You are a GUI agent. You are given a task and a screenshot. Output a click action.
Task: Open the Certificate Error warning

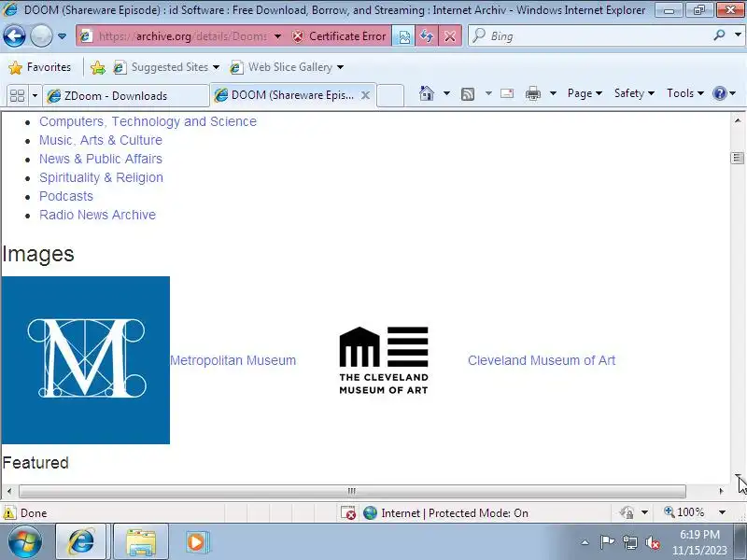pyautogui.click(x=339, y=36)
